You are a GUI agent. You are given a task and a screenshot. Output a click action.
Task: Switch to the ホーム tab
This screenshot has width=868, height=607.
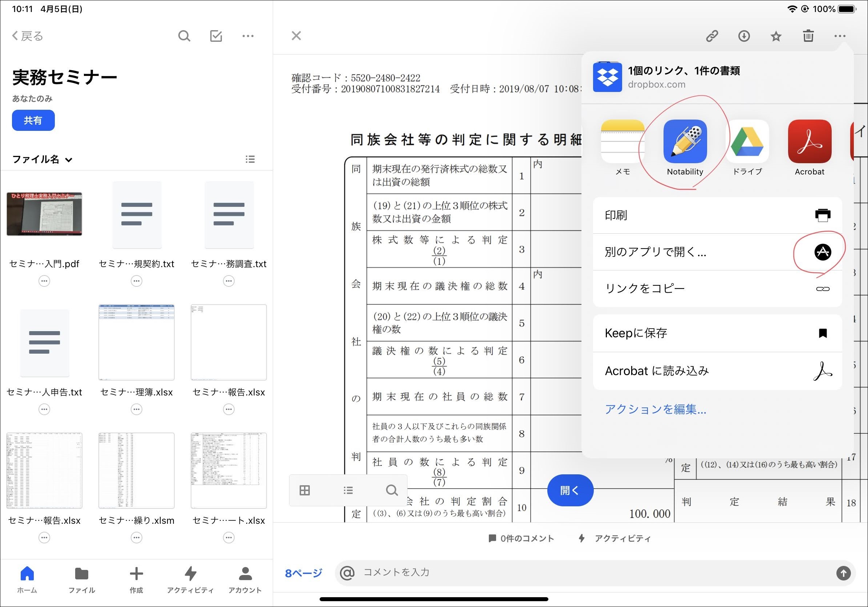click(27, 580)
